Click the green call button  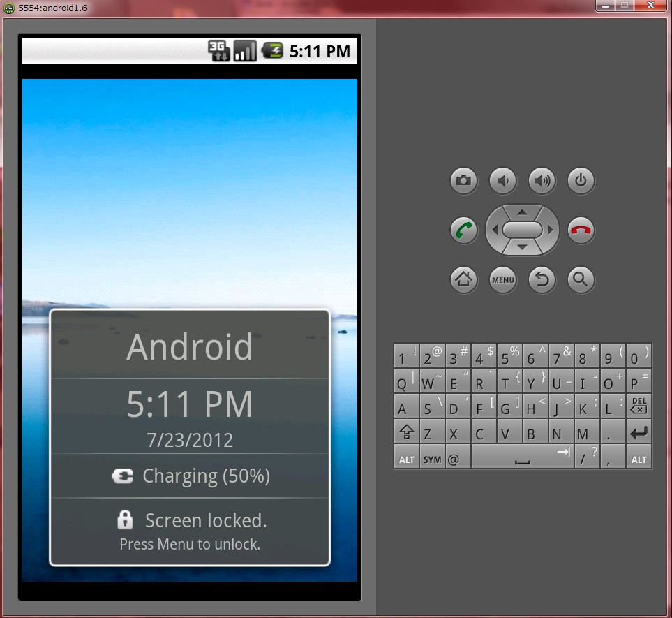463,230
